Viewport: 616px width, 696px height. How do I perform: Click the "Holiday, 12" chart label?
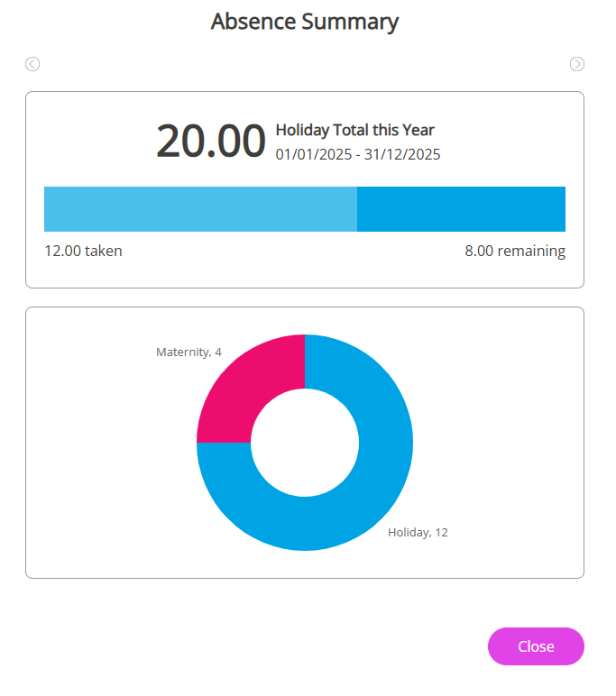[x=418, y=532]
